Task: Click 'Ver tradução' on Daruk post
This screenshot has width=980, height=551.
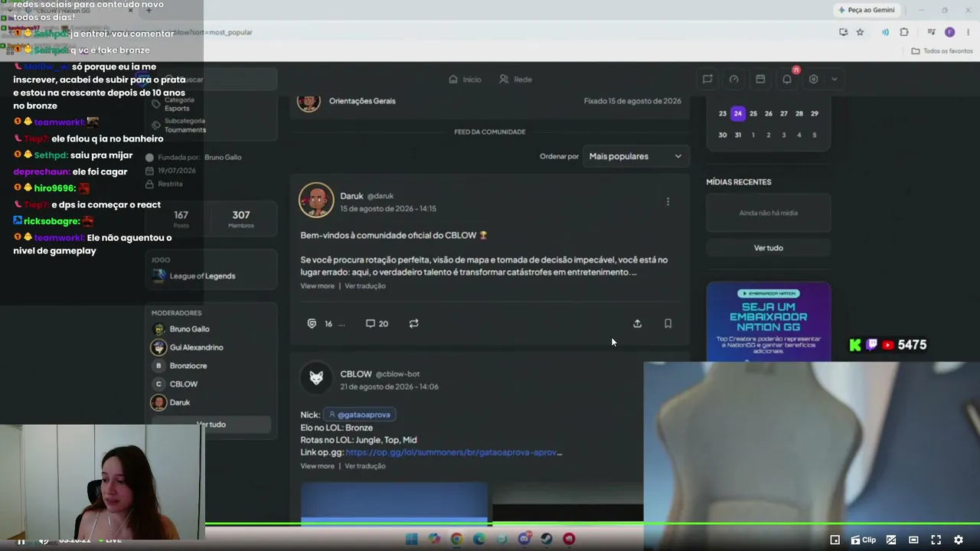Action: tap(365, 286)
